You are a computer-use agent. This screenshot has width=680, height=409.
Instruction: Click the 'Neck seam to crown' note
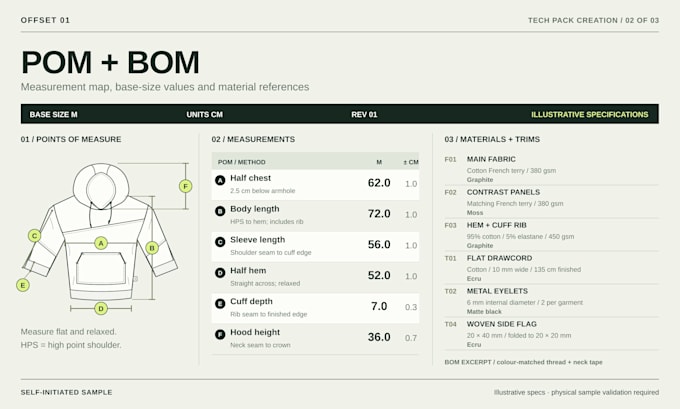(x=260, y=345)
